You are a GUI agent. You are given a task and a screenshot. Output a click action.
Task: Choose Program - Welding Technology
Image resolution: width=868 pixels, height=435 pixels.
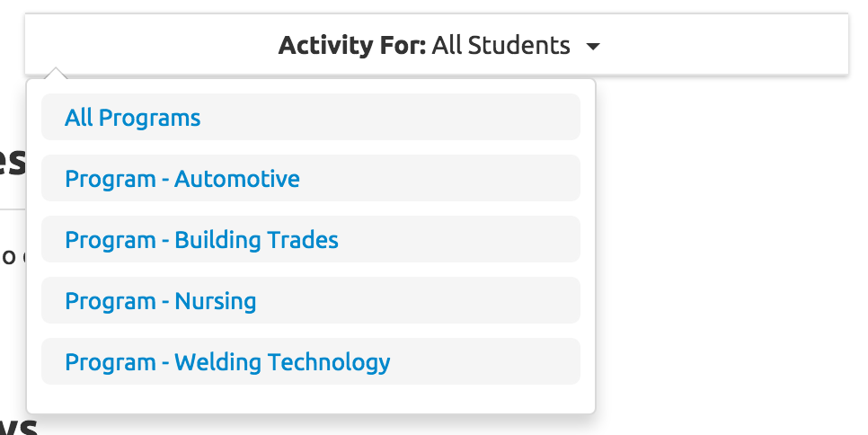227,362
